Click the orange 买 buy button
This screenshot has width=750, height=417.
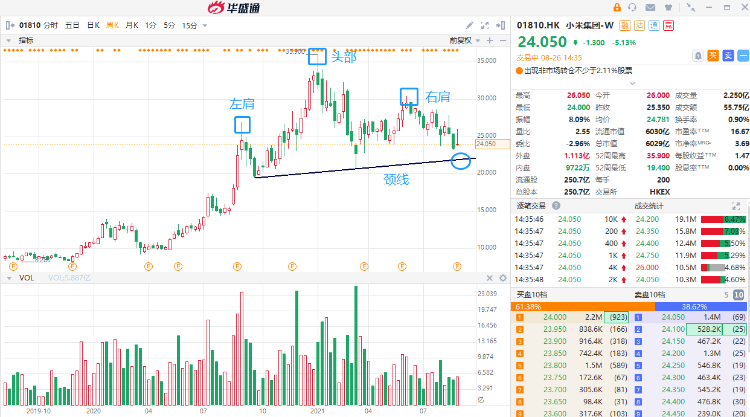(713, 56)
